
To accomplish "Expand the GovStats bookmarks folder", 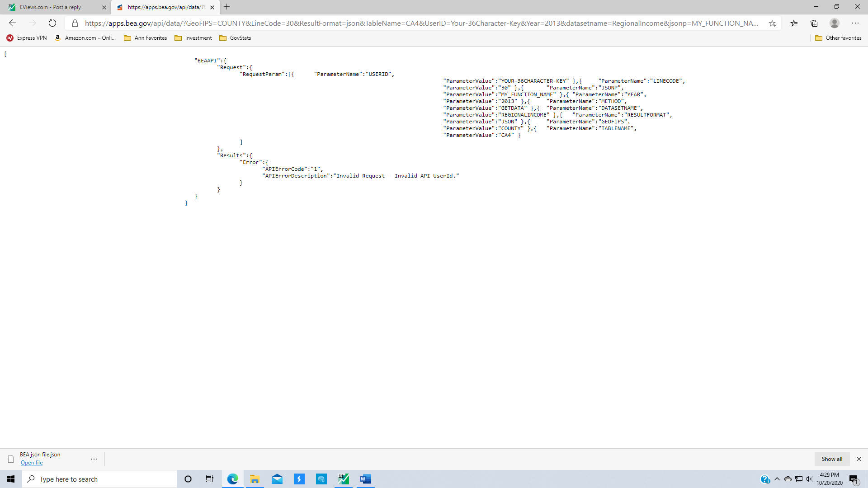I will 235,38.
